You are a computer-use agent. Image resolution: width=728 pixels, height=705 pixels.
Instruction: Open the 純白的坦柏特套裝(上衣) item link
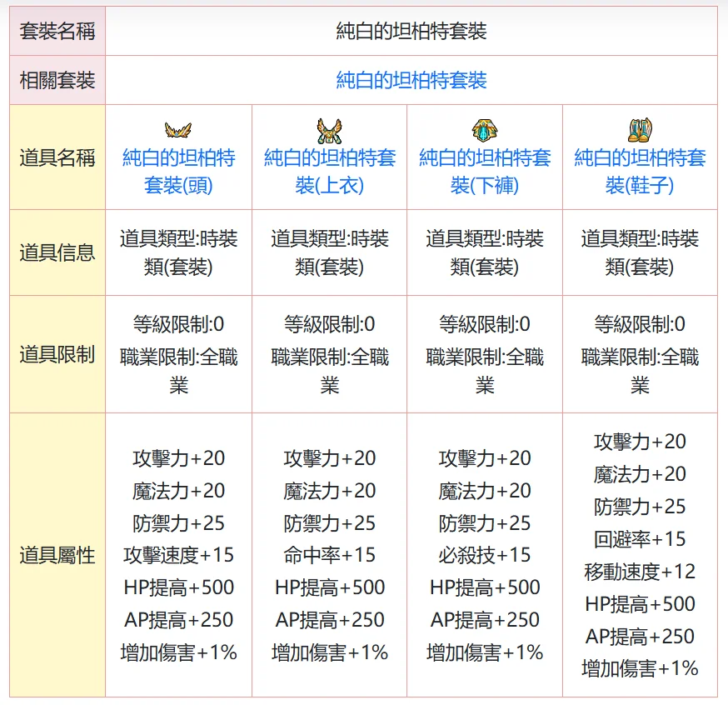(329, 171)
